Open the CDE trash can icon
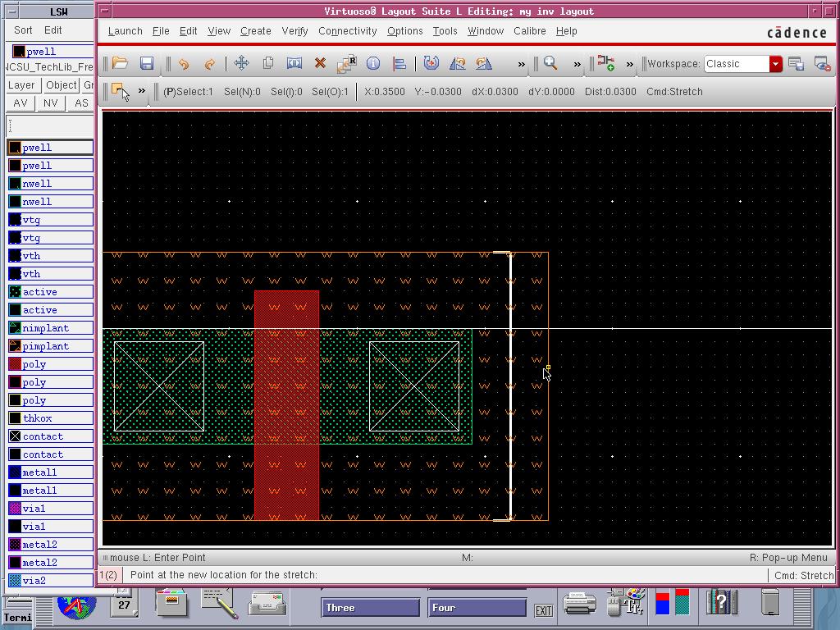The image size is (840, 630). 770,602
